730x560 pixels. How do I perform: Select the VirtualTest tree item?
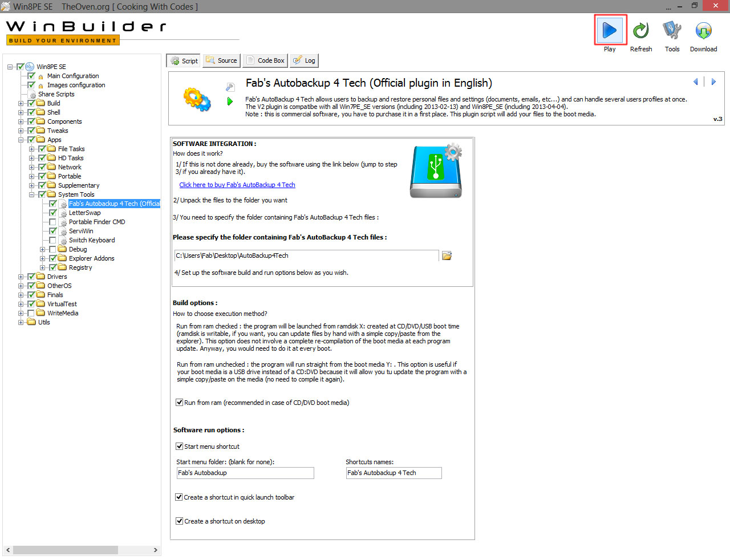point(62,304)
